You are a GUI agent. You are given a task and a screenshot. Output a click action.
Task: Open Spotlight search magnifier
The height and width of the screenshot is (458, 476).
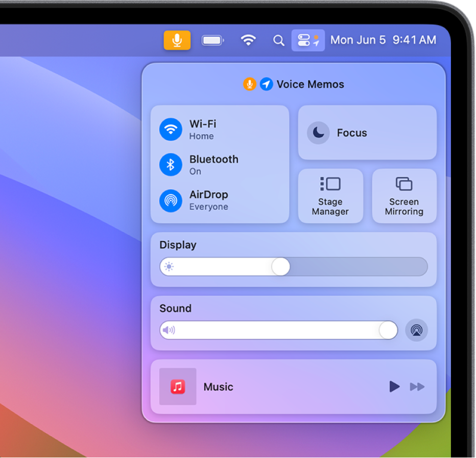click(278, 40)
